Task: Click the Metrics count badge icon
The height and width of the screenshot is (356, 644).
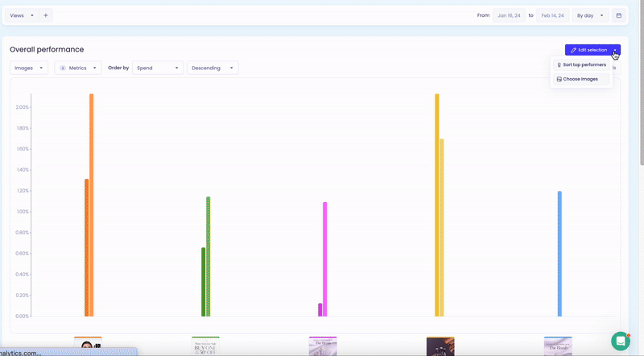Action: [63, 68]
